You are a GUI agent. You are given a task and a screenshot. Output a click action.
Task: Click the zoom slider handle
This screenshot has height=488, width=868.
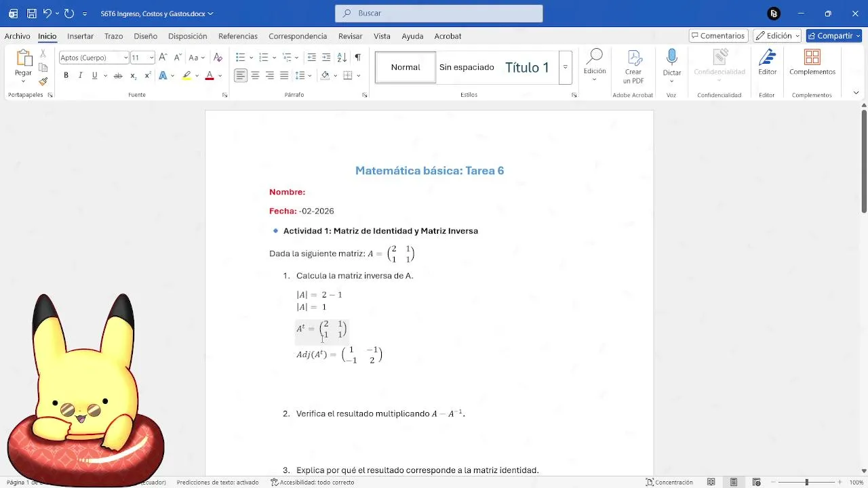click(x=806, y=483)
